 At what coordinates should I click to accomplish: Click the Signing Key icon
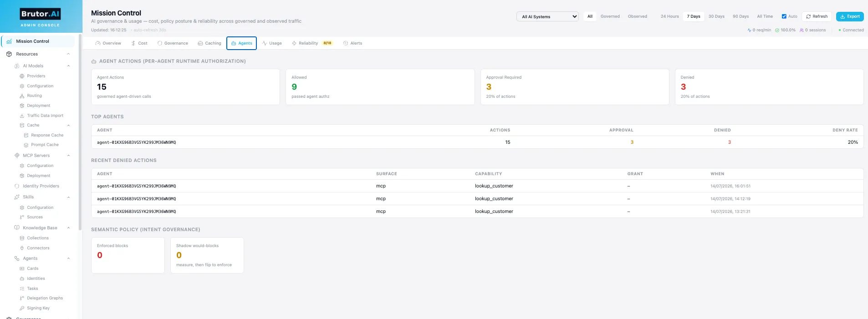pyautogui.click(x=22, y=309)
